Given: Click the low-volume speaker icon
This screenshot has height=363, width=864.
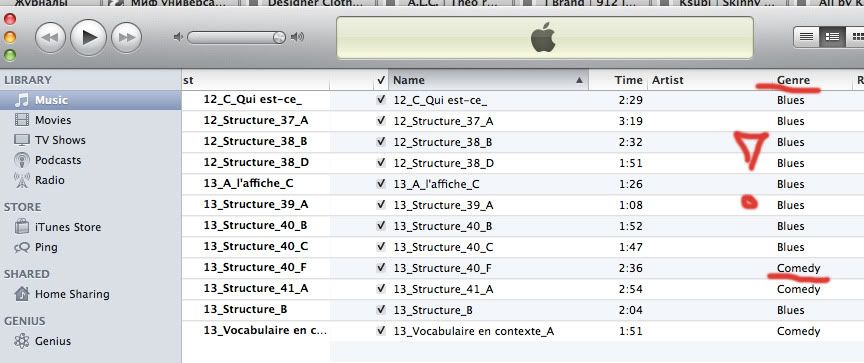Looking at the screenshot, I should click(177, 37).
